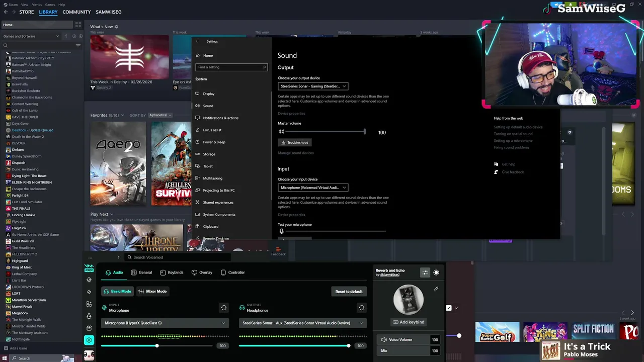Expand chevron next to white checkbox
Image resolution: width=644 pixels, height=362 pixels.
click(x=456, y=308)
